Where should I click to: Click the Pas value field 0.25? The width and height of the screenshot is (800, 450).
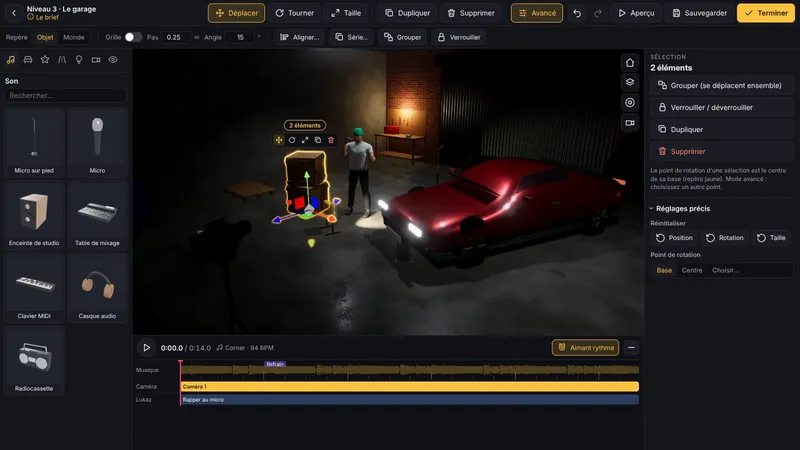point(175,37)
